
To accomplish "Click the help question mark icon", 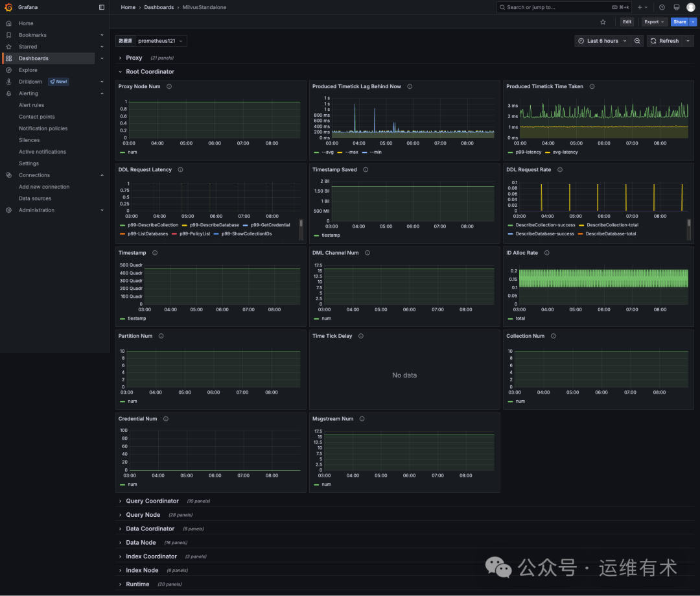I will [x=661, y=7].
